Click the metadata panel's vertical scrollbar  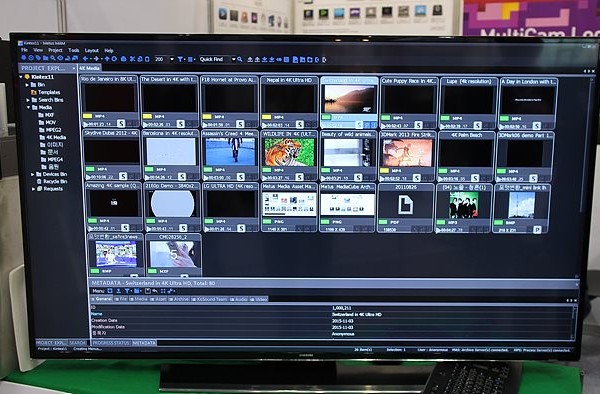coord(574,321)
